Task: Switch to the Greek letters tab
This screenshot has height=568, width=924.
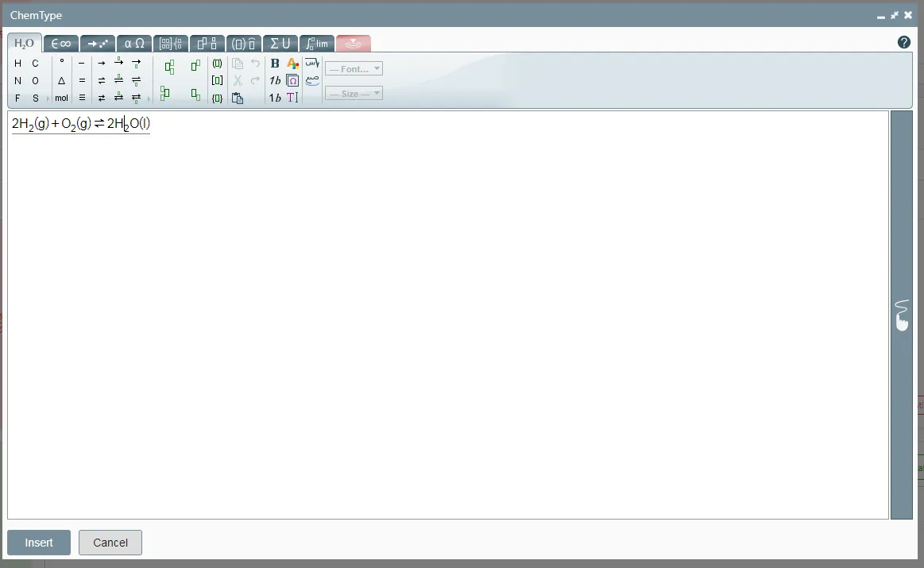Action: click(x=134, y=44)
